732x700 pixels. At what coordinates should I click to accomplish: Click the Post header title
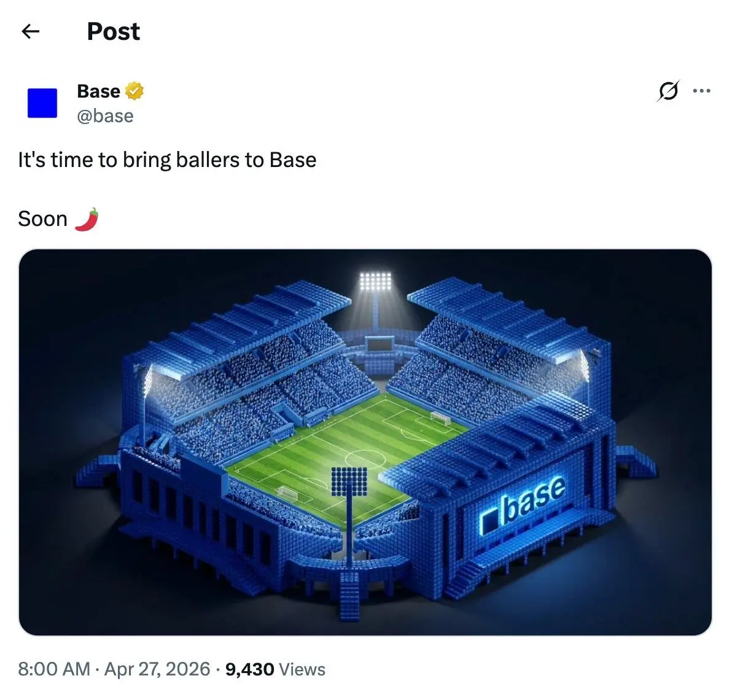point(113,31)
